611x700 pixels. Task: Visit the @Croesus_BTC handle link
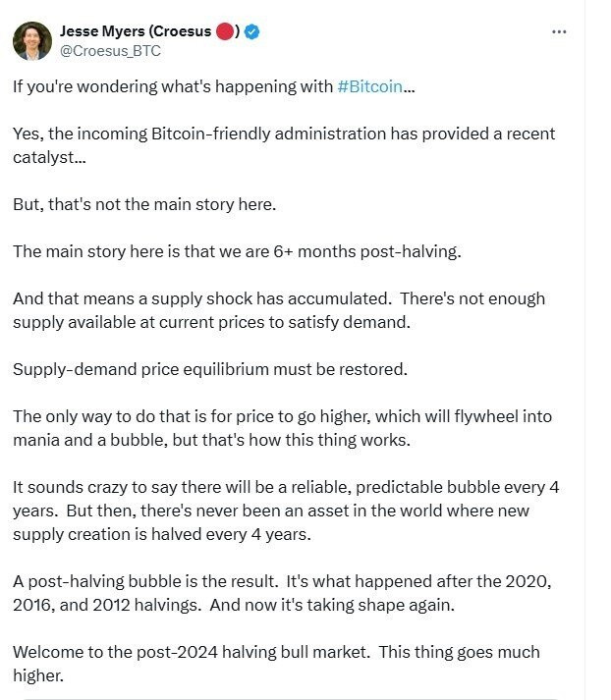pos(110,51)
